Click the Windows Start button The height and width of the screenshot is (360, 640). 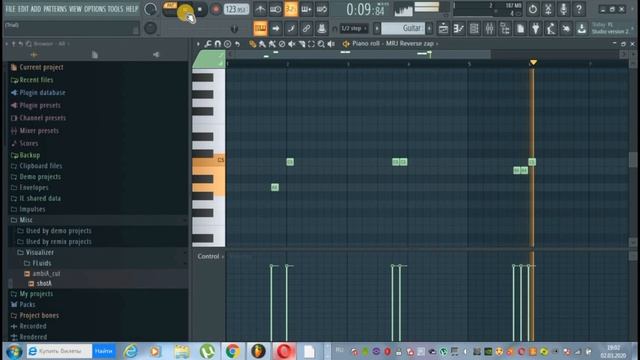(x=13, y=351)
